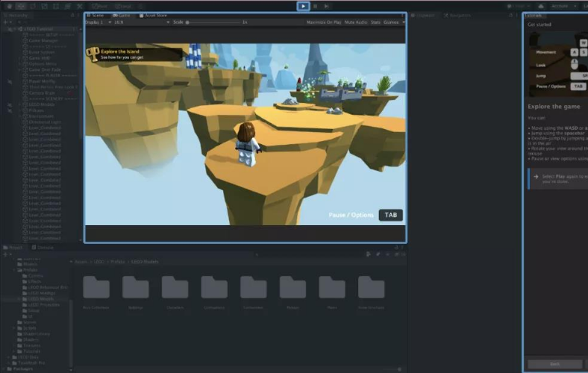The image size is (588, 373).
Task: Open the Pickups folder thumbnail
Action: pos(293,287)
